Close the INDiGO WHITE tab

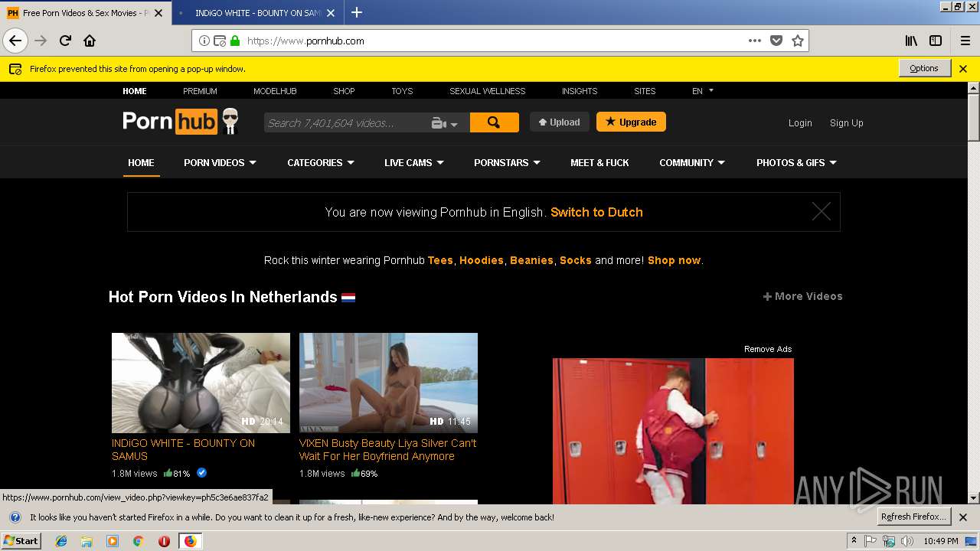coord(331,13)
